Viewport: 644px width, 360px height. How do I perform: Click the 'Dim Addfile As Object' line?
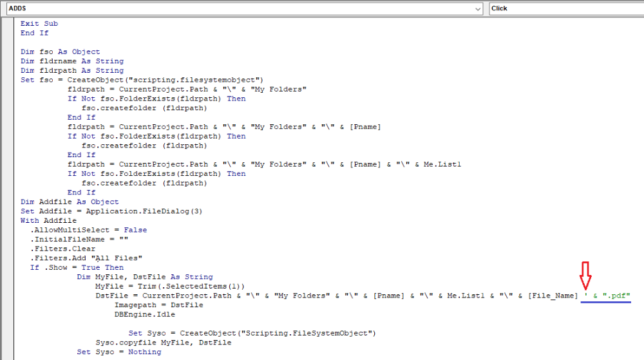[70, 202]
